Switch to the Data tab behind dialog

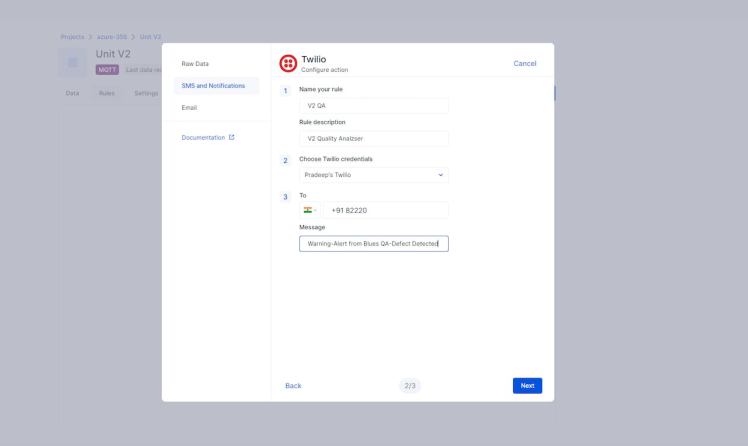coord(73,93)
